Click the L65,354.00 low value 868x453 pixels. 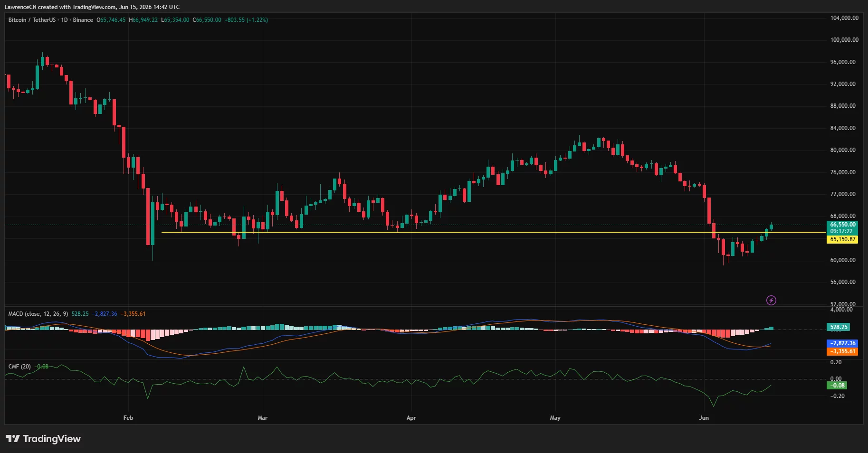(x=175, y=20)
